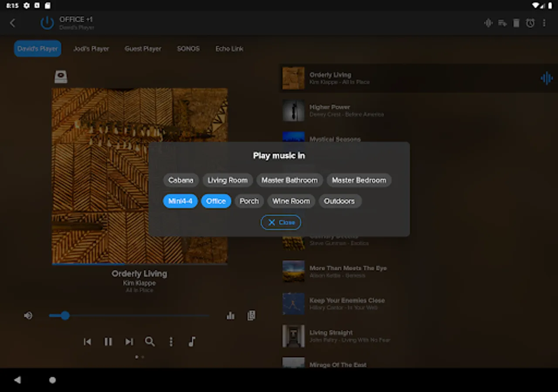This screenshot has height=392, width=558.
Task: Click the Living Straight track thumbnail
Action: [293, 336]
